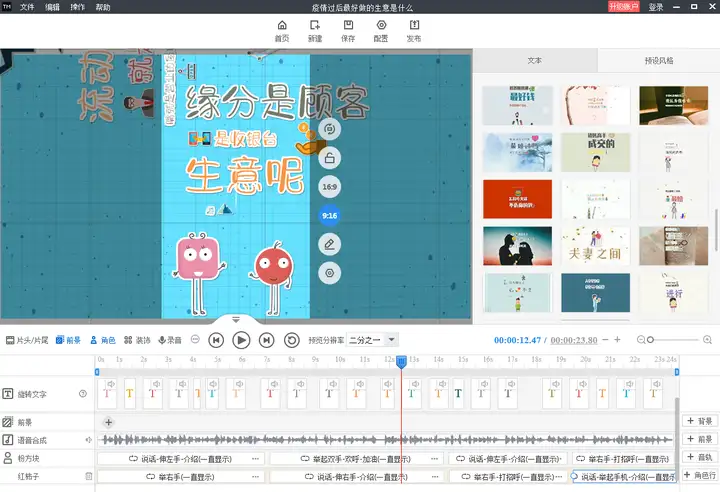This screenshot has width=720, height=492.
Task: Open the 文件 menu
Action: click(x=27, y=7)
